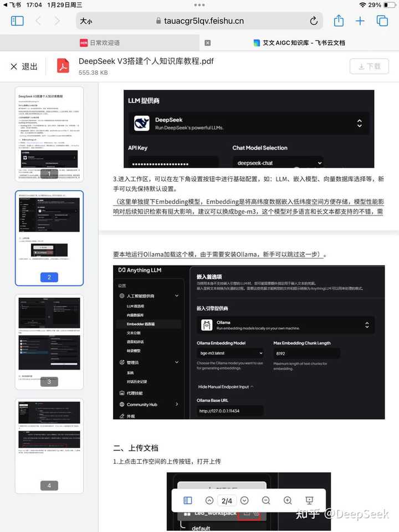Collapse Hide Manual Endpoint Input
The image size is (399, 532).
click(226, 387)
